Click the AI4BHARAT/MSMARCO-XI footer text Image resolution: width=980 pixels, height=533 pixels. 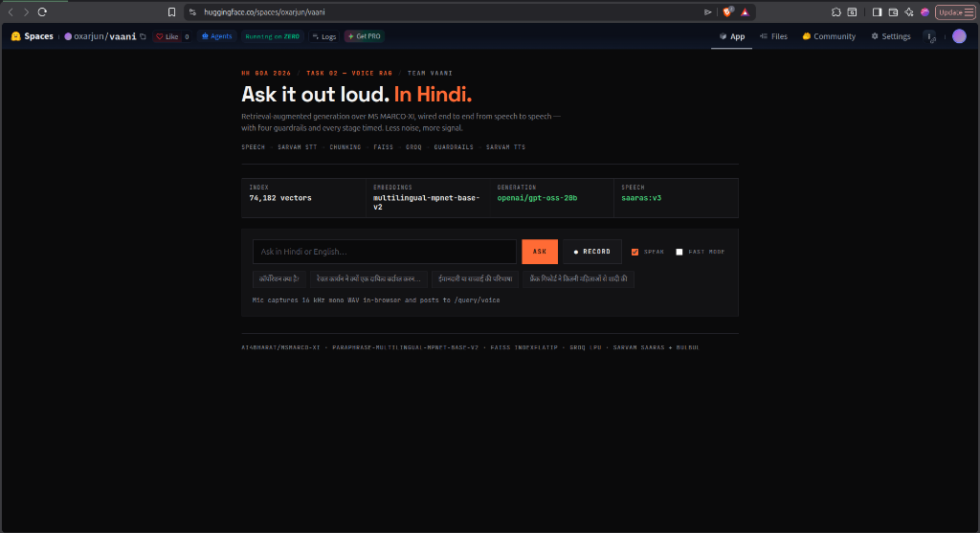pyautogui.click(x=280, y=347)
